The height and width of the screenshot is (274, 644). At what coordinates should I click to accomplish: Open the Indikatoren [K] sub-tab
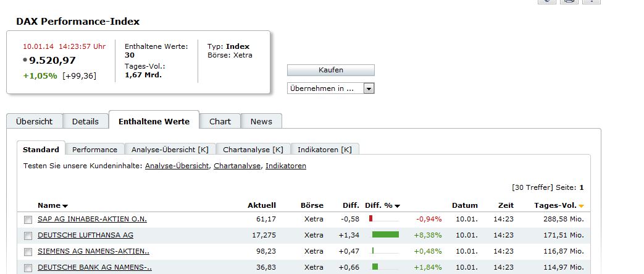[x=324, y=150]
